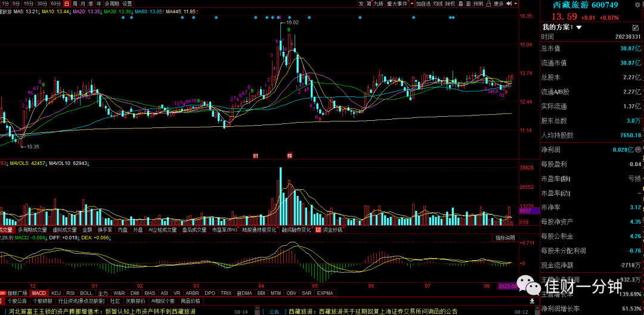Open the 社区 tab
This screenshot has height=315, width=644.
click(x=115, y=301)
